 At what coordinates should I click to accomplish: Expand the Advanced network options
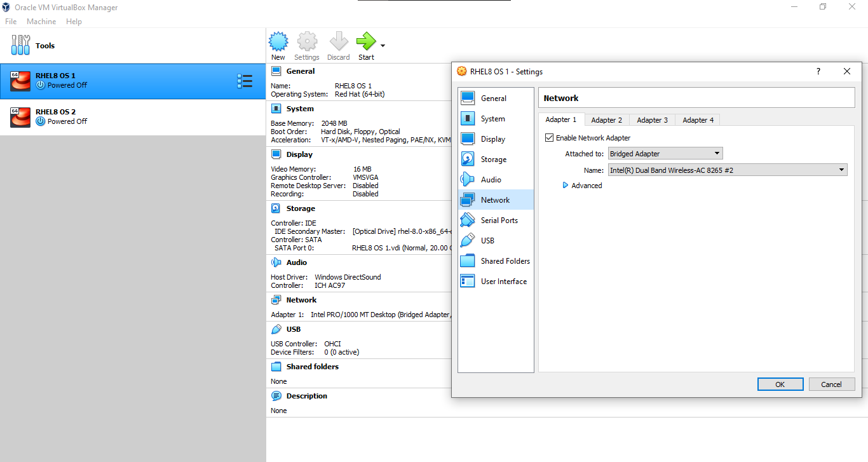tap(582, 186)
